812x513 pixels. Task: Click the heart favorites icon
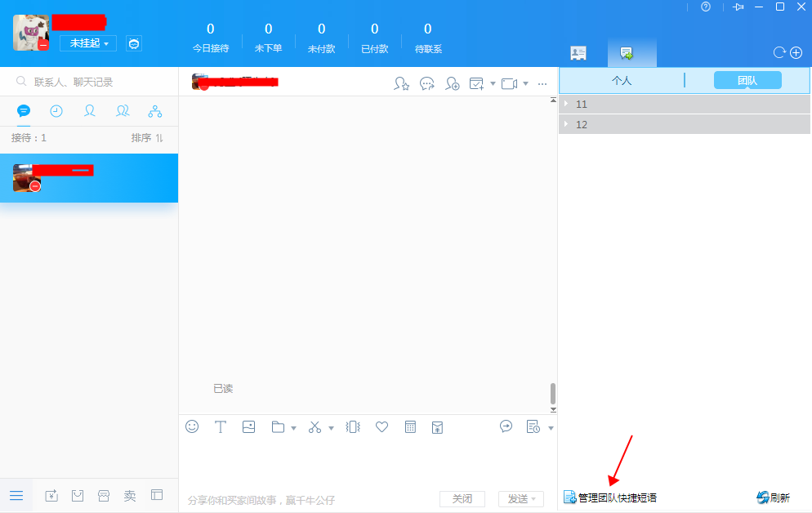tap(381, 427)
